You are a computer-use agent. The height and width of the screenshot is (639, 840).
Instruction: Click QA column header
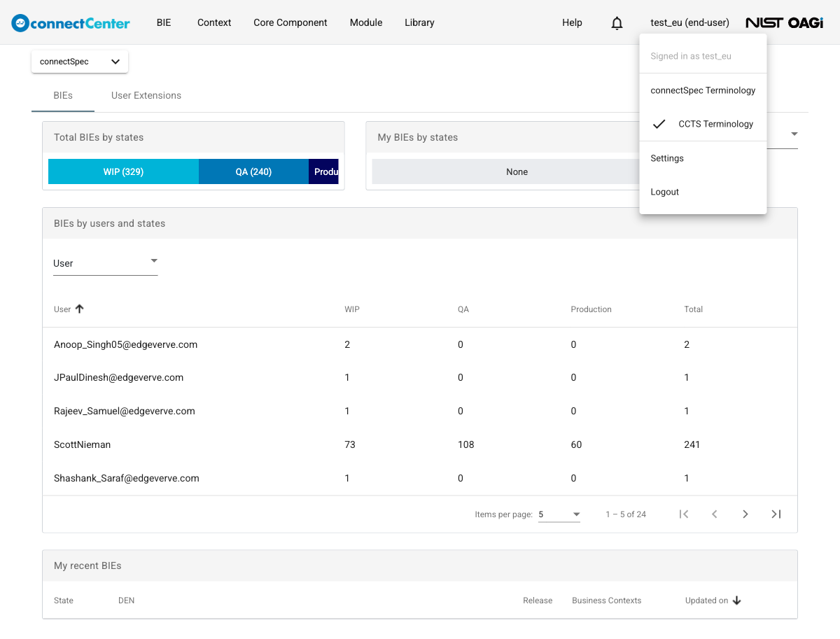(463, 309)
